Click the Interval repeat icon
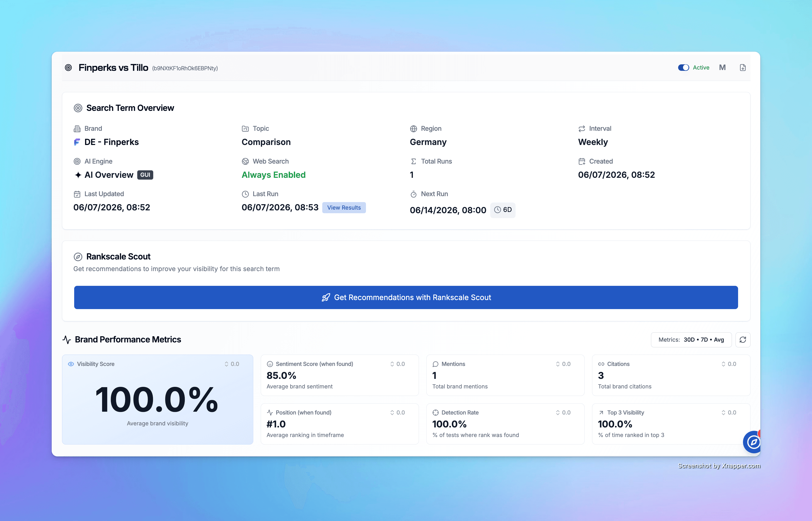Viewport: 812px width, 521px height. click(x=581, y=128)
